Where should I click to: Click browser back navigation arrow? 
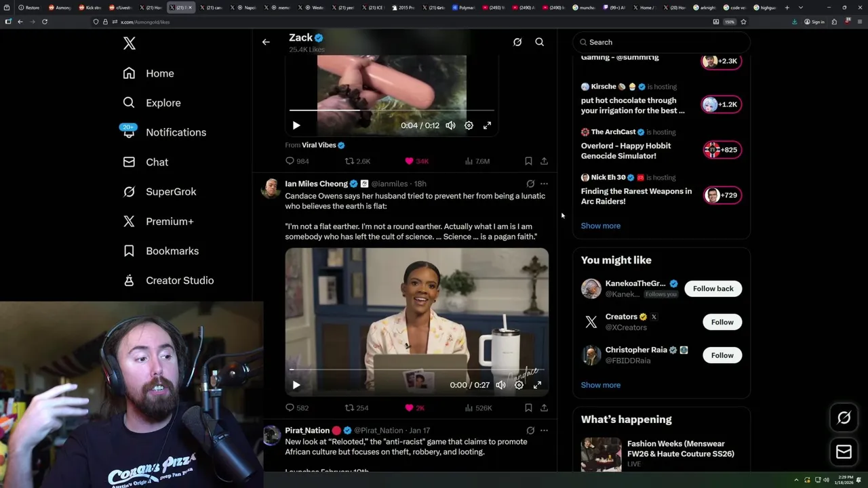click(x=20, y=22)
